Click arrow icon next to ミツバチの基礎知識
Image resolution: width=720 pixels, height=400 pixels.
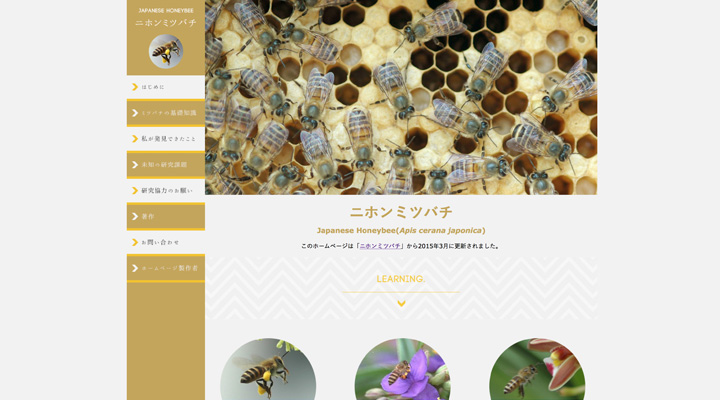(x=135, y=113)
